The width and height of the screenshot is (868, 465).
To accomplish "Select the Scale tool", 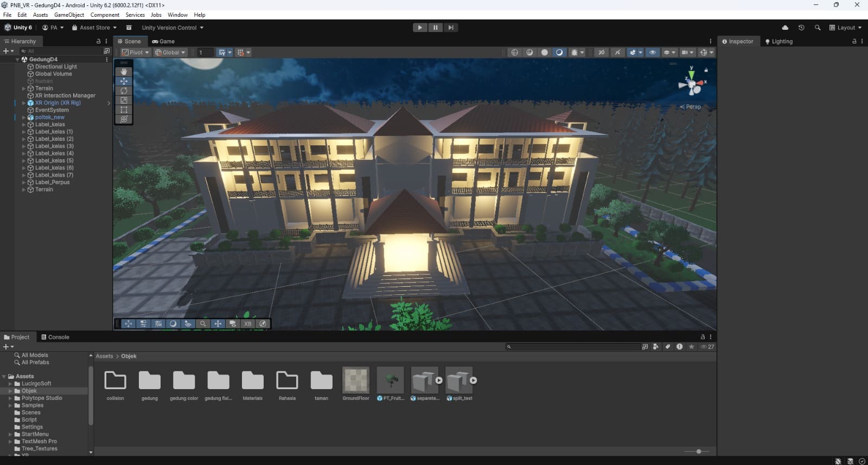I will pyautogui.click(x=124, y=100).
